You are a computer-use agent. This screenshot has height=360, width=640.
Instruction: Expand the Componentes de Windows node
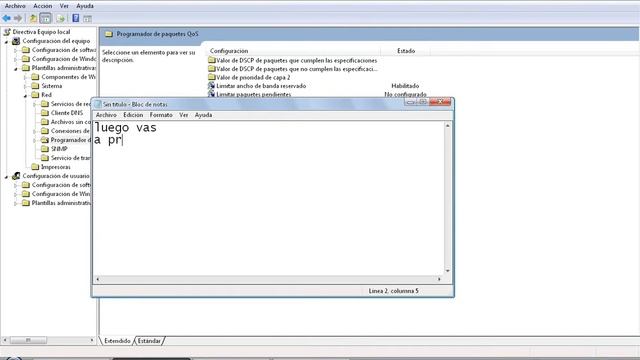click(x=25, y=77)
